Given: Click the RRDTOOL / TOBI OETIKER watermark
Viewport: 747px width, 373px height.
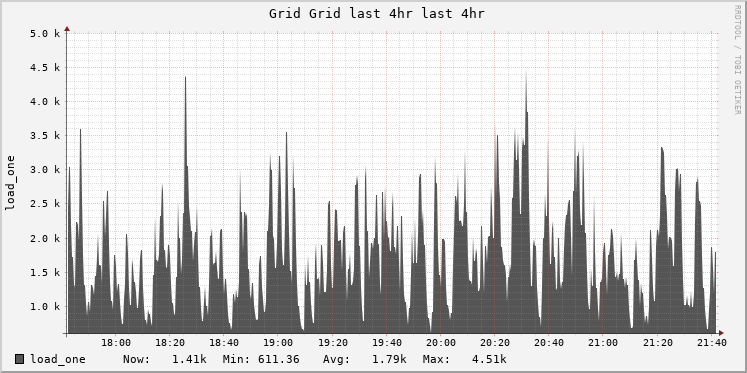Looking at the screenshot, I should (737, 60).
